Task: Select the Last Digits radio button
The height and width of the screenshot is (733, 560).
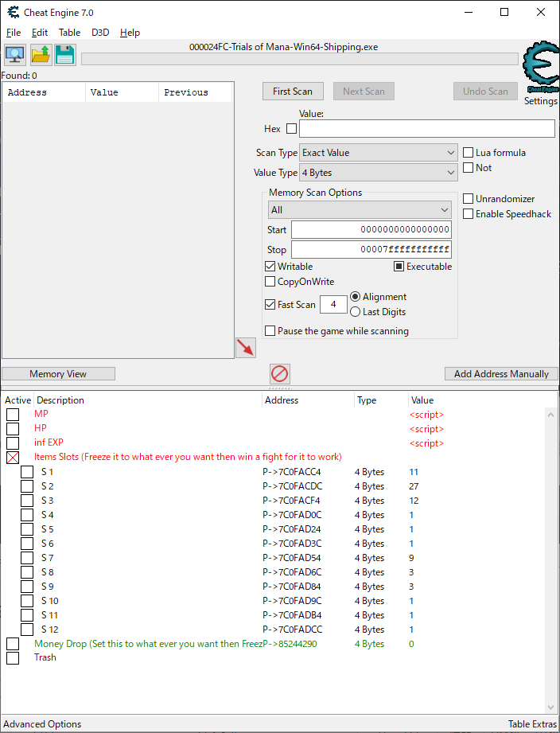Action: (x=355, y=312)
